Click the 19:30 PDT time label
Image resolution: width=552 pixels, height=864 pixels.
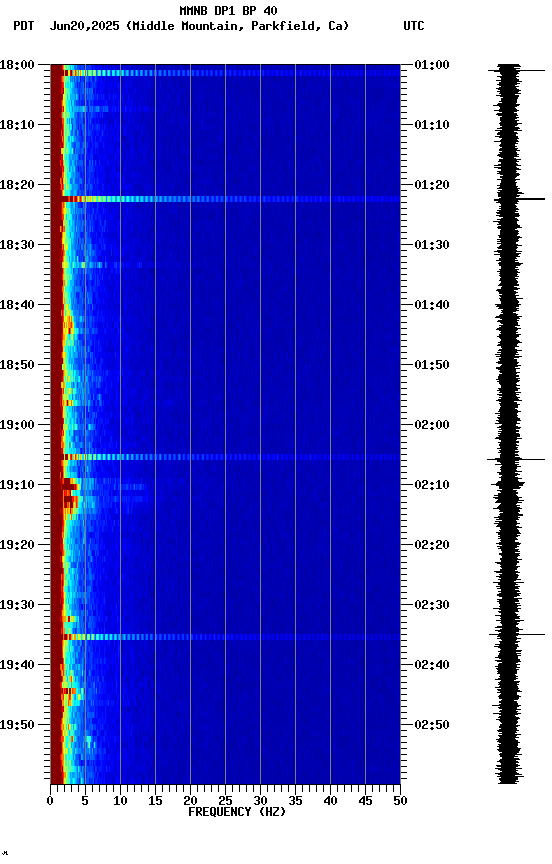click(x=17, y=605)
